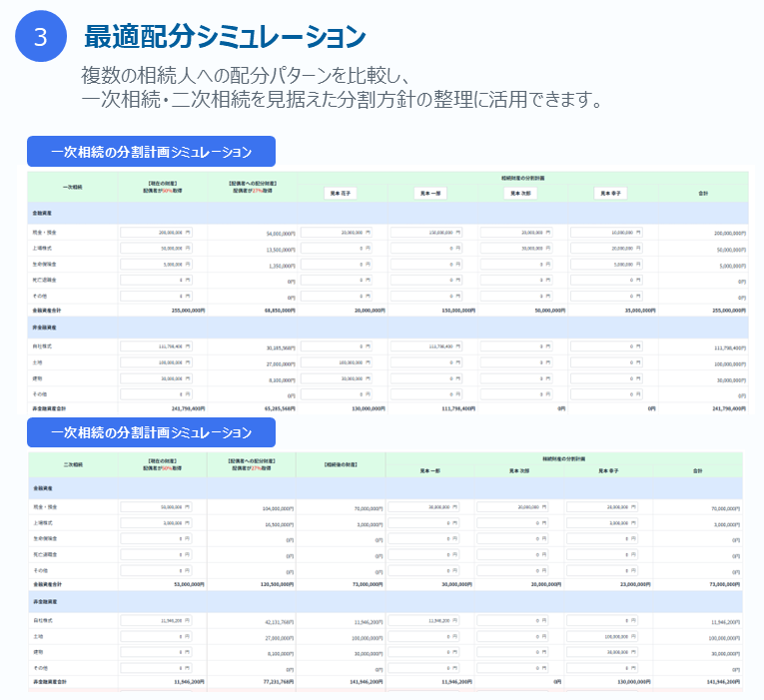Click 非金融資産 section row in 二次相続 table

pos(385,602)
